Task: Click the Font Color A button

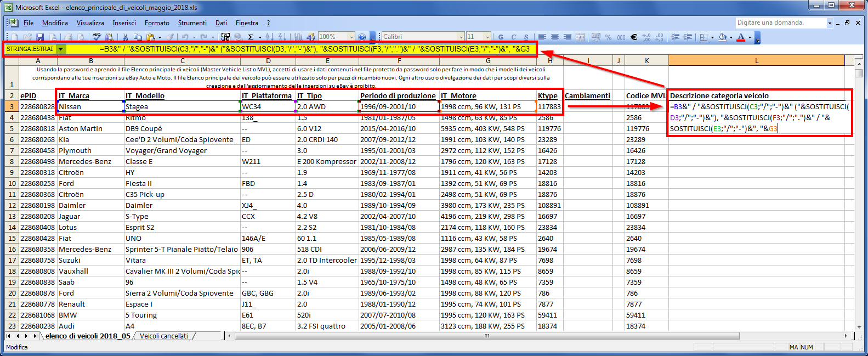Action: [741, 37]
